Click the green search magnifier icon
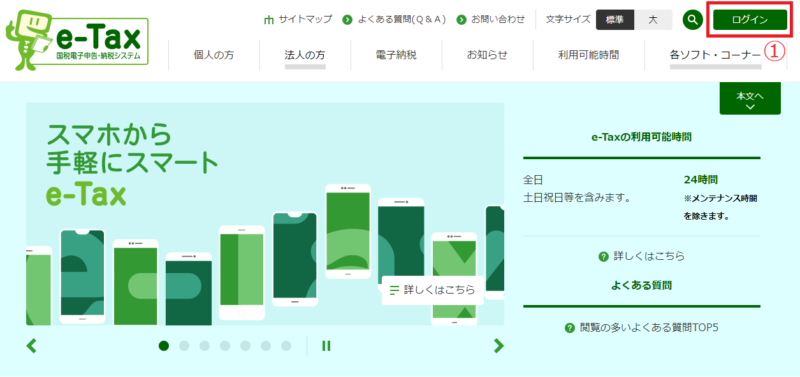Image resolution: width=800 pixels, height=377 pixels. (692, 20)
